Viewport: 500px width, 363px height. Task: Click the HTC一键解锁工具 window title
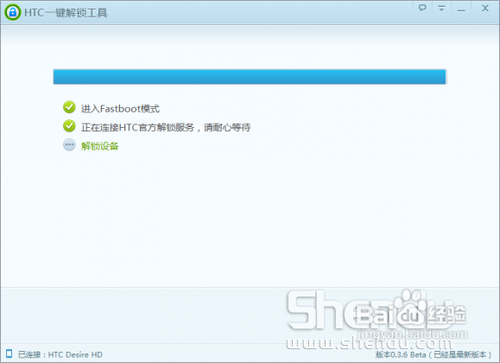point(66,13)
